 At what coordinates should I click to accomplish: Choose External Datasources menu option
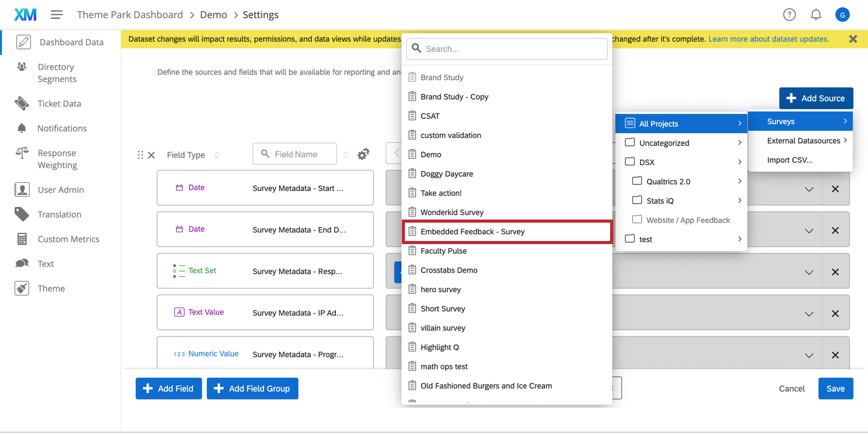[803, 141]
